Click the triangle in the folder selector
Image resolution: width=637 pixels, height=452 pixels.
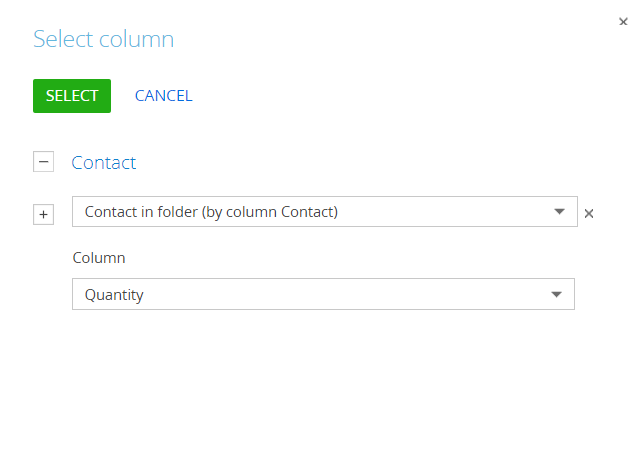559,212
